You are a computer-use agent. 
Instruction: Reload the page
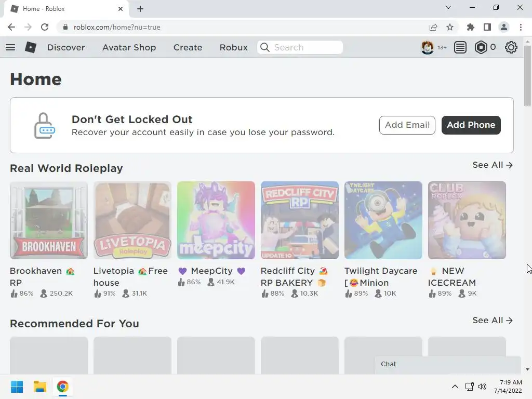point(45,27)
